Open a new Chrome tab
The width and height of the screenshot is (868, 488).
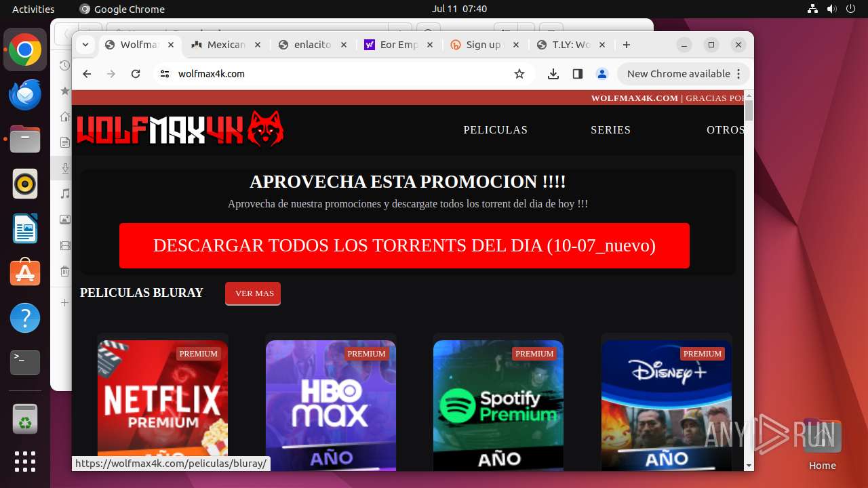click(627, 45)
